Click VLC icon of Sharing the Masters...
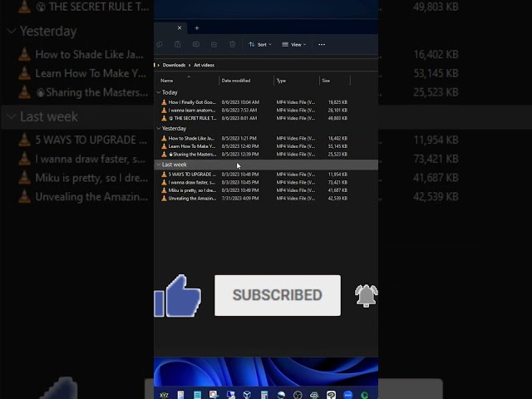The height and width of the screenshot is (399, 532). point(164,154)
